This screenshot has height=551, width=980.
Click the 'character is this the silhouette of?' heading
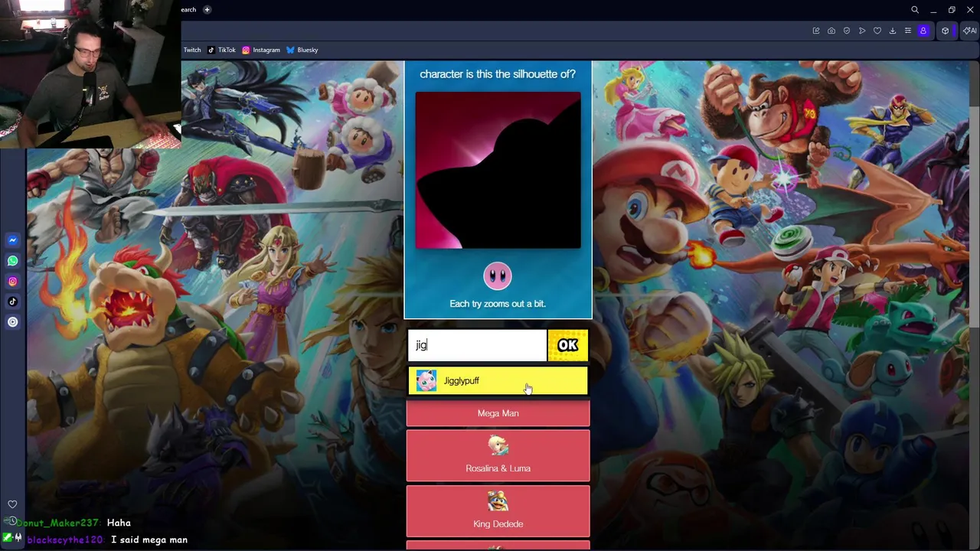coord(498,74)
